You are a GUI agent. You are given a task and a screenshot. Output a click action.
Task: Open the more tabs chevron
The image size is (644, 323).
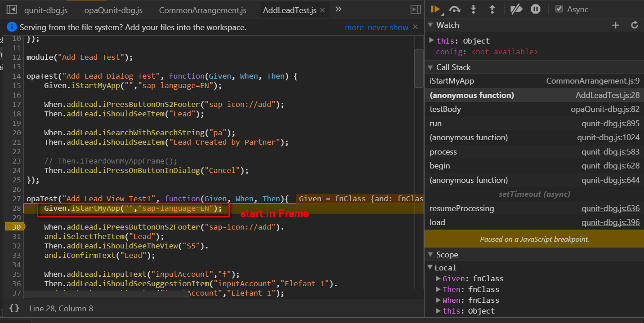point(339,9)
